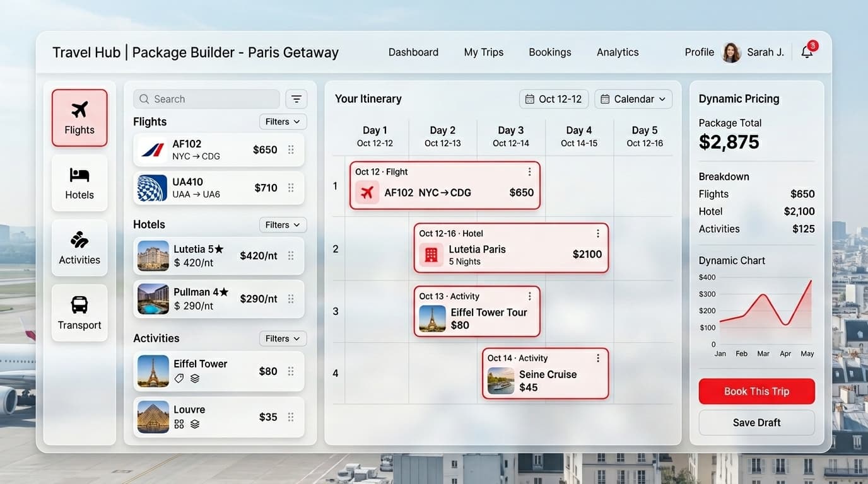Expand the Hotels Filters dropdown
Screen dimensions: 868x484
(x=283, y=225)
